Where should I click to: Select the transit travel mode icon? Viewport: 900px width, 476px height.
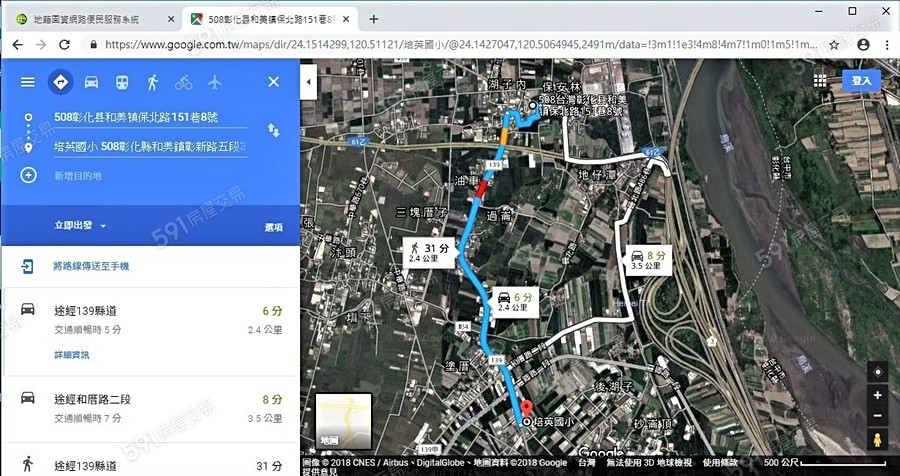click(x=121, y=82)
